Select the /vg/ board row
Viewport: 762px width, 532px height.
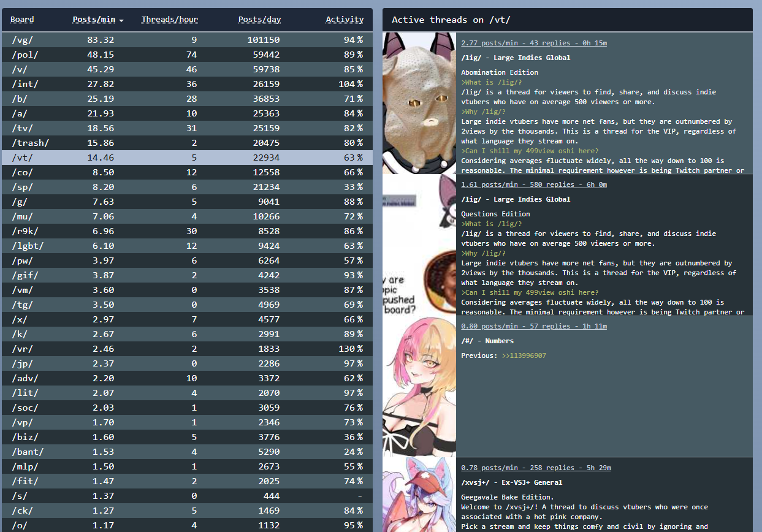point(187,40)
